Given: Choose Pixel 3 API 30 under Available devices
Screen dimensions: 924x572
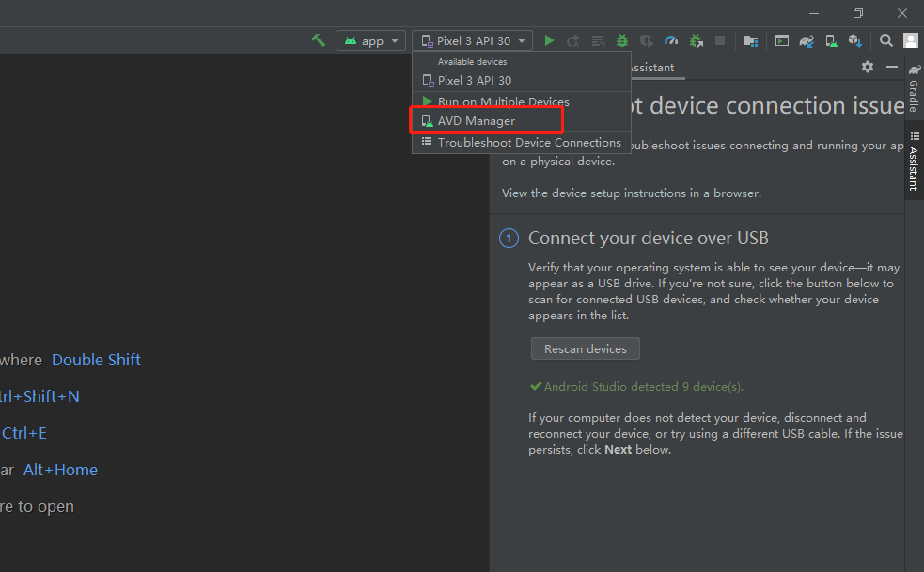Looking at the screenshot, I should coord(469,80).
